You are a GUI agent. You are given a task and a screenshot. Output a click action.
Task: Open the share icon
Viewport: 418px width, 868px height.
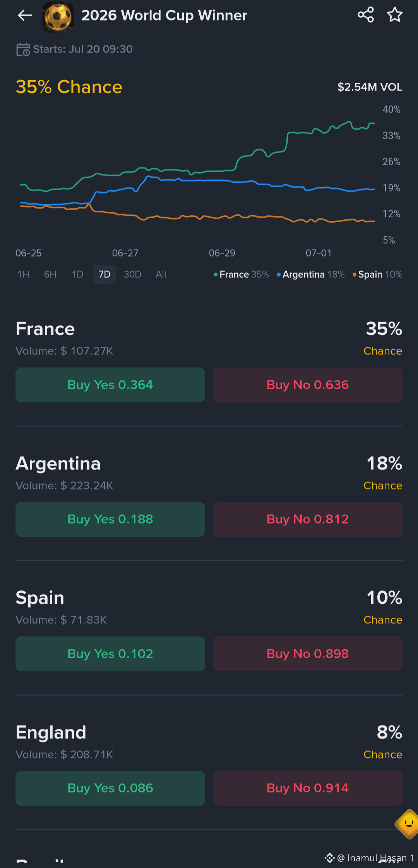pyautogui.click(x=366, y=15)
